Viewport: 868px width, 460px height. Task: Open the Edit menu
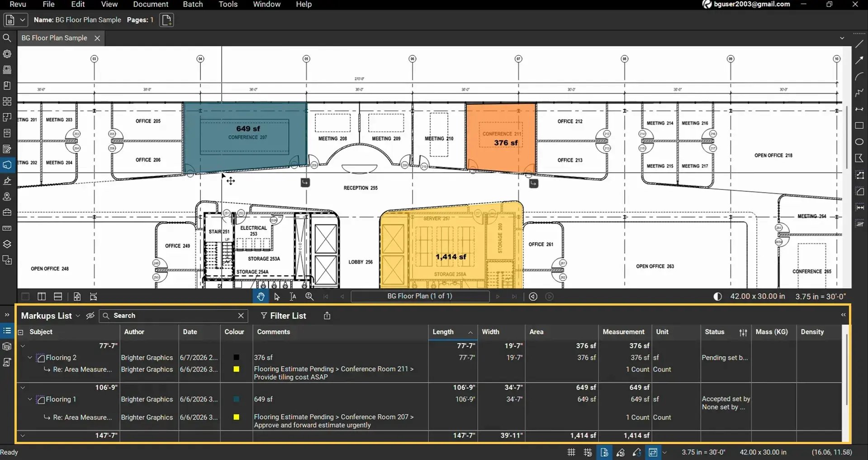pyautogui.click(x=78, y=4)
